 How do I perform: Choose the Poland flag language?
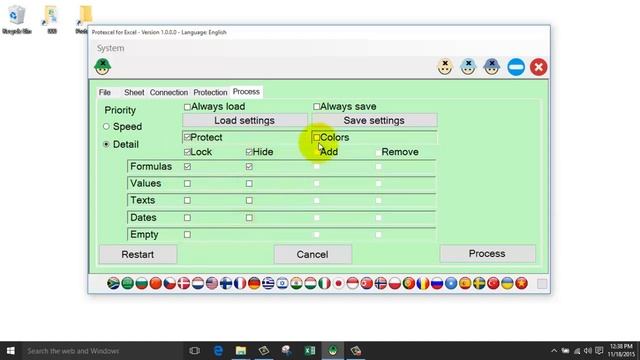click(x=395, y=283)
